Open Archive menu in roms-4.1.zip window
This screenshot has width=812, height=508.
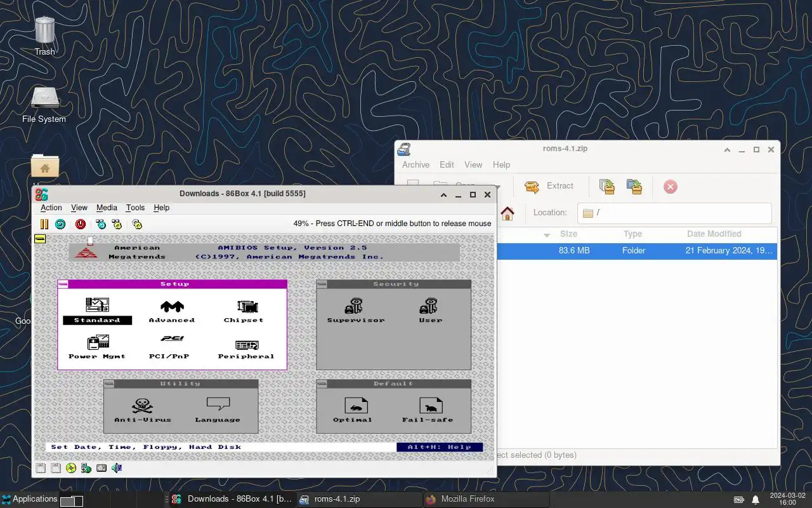(x=416, y=164)
